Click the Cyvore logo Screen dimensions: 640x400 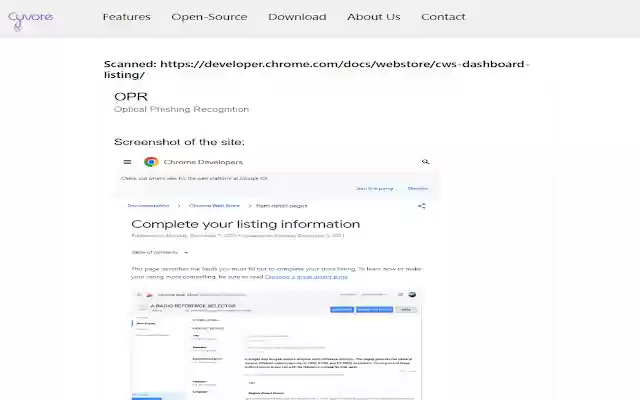point(30,20)
